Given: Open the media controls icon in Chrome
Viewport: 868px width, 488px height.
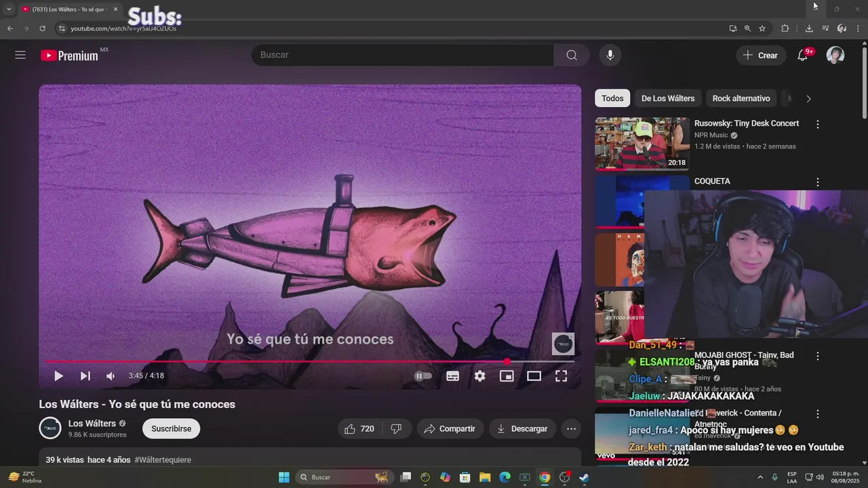Looking at the screenshot, I should (x=825, y=28).
